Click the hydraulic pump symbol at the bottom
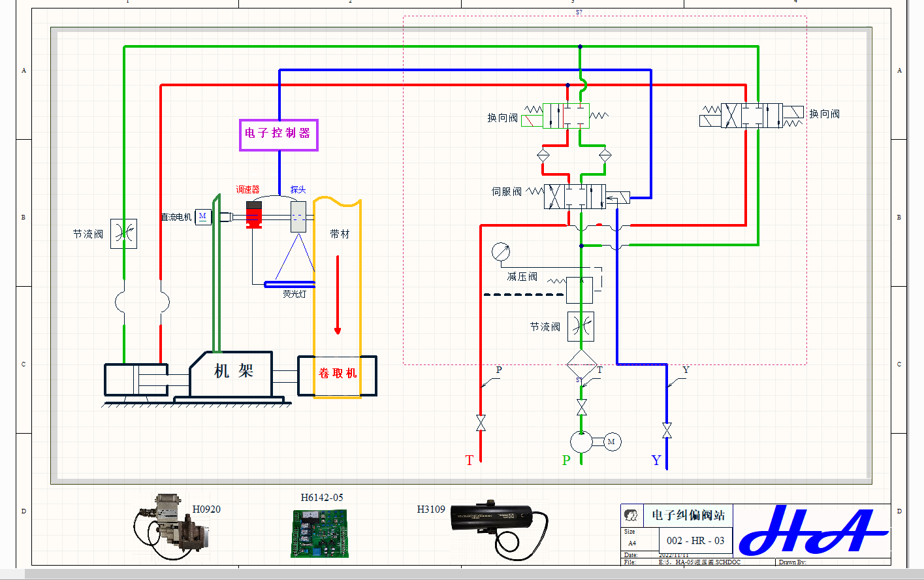 coord(581,442)
